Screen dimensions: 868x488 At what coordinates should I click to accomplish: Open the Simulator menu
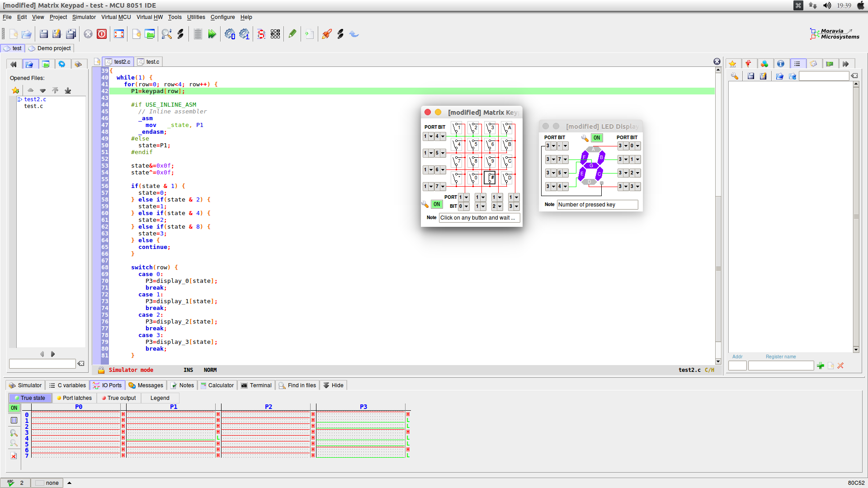(84, 17)
